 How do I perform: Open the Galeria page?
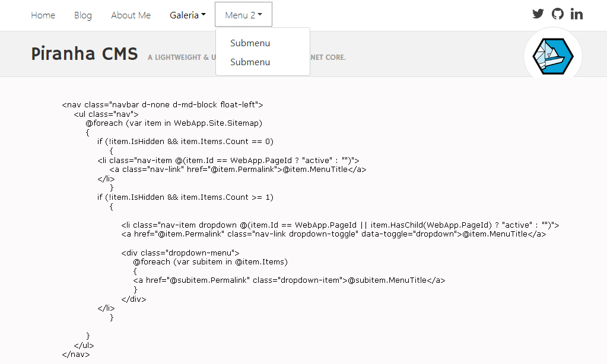coord(184,15)
